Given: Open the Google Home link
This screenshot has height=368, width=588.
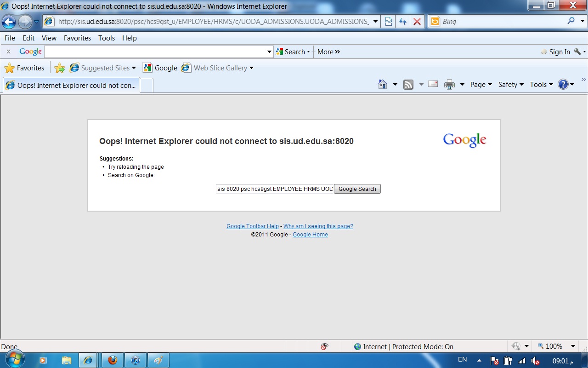Looking at the screenshot, I should click(310, 235).
